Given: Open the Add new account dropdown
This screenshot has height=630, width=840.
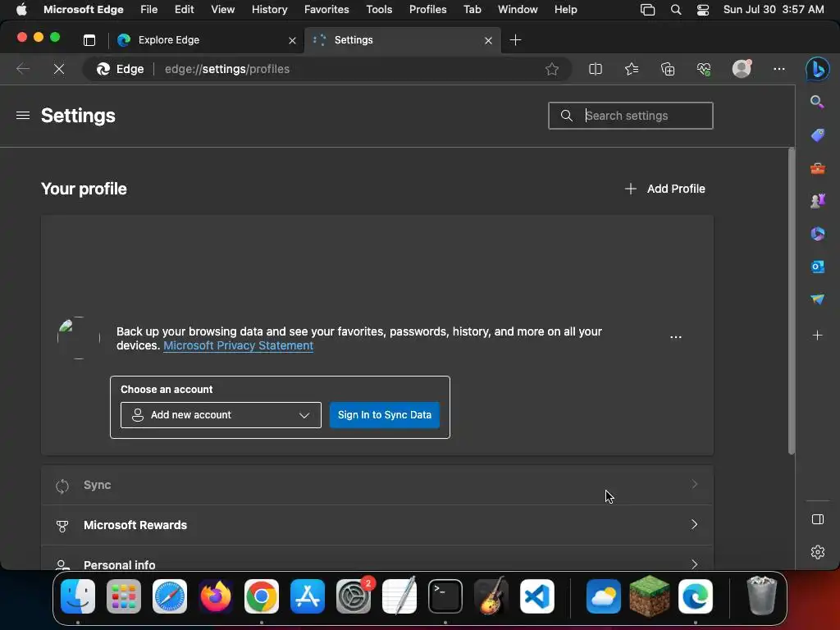Looking at the screenshot, I should (x=221, y=415).
